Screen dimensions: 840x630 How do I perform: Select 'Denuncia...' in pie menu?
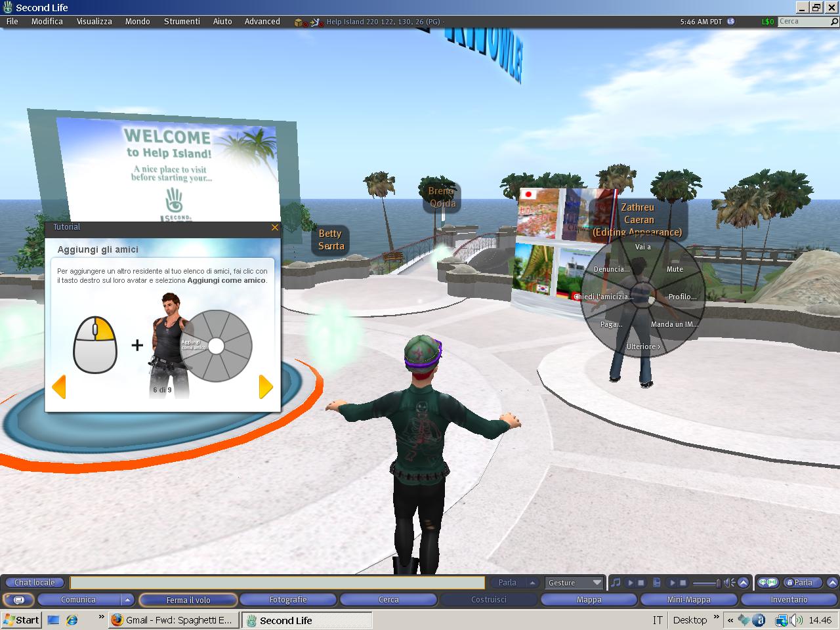tap(612, 269)
